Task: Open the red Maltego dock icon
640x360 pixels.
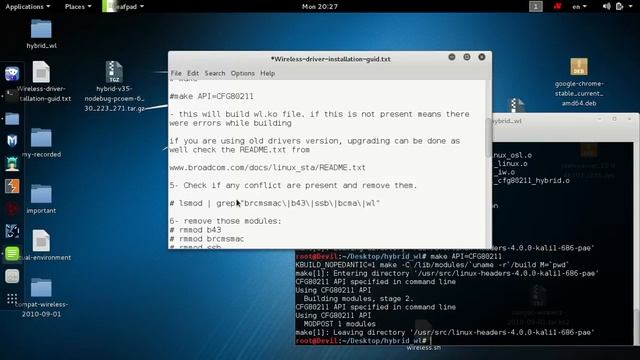Action: click(12, 209)
